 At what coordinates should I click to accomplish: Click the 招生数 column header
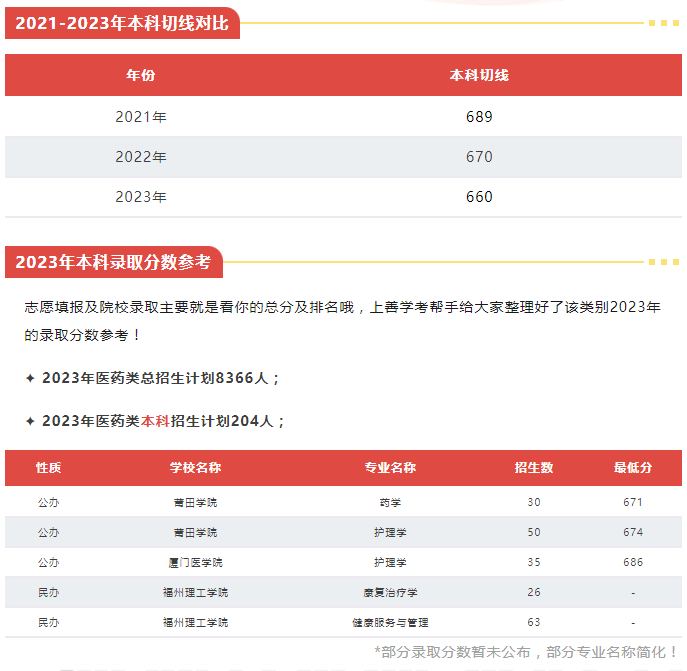534,467
